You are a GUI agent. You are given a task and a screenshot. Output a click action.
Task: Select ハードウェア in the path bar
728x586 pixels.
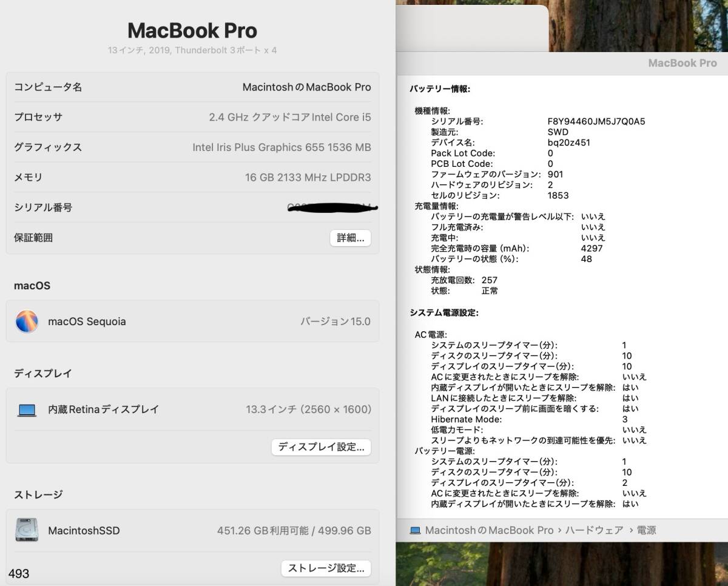coord(595,530)
